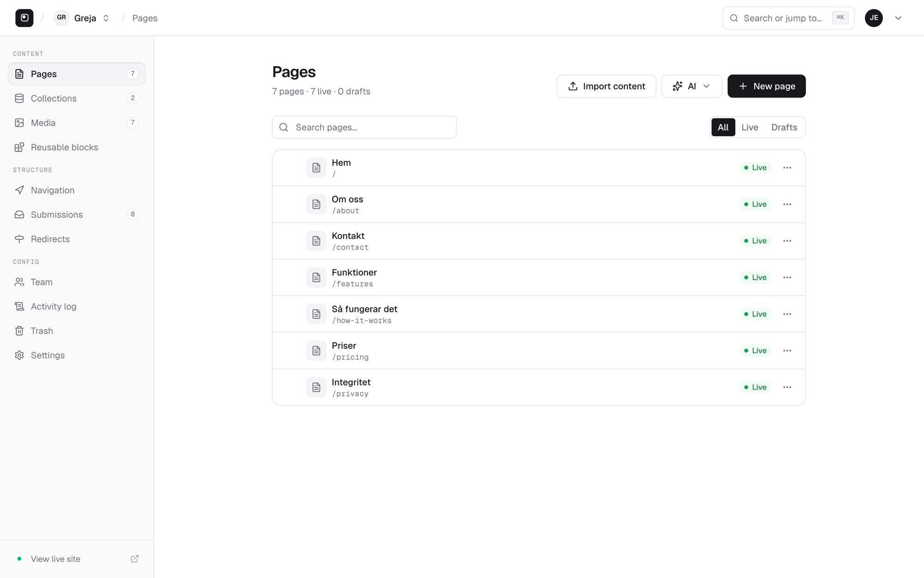This screenshot has height=578, width=924.
Task: Open more options for Priser page
Action: tap(787, 350)
